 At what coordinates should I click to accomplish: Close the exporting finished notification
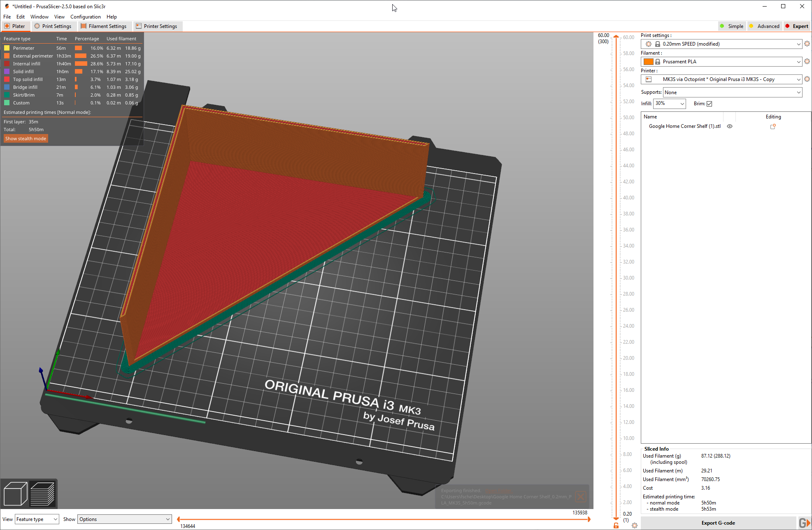(580, 496)
